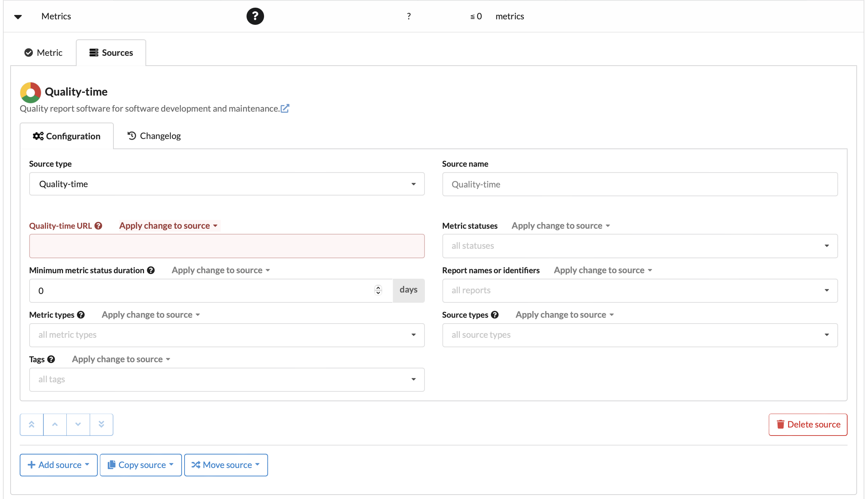Image resolution: width=868 pixels, height=499 pixels.
Task: Open the all tags dropdown
Action: [x=227, y=380]
